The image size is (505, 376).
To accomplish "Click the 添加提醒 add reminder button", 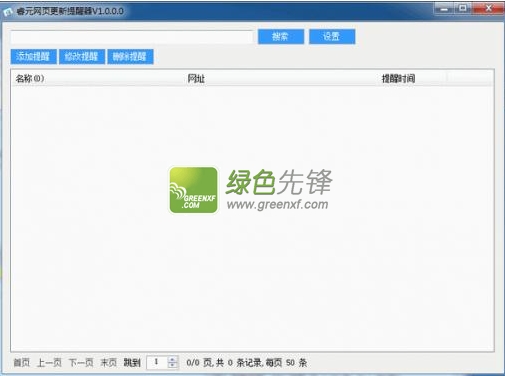I will (x=33, y=56).
